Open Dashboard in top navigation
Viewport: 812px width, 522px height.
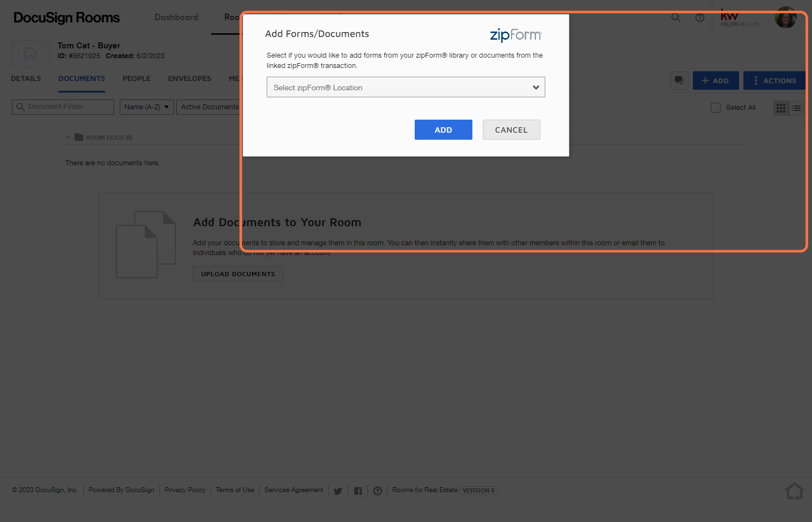[176, 17]
